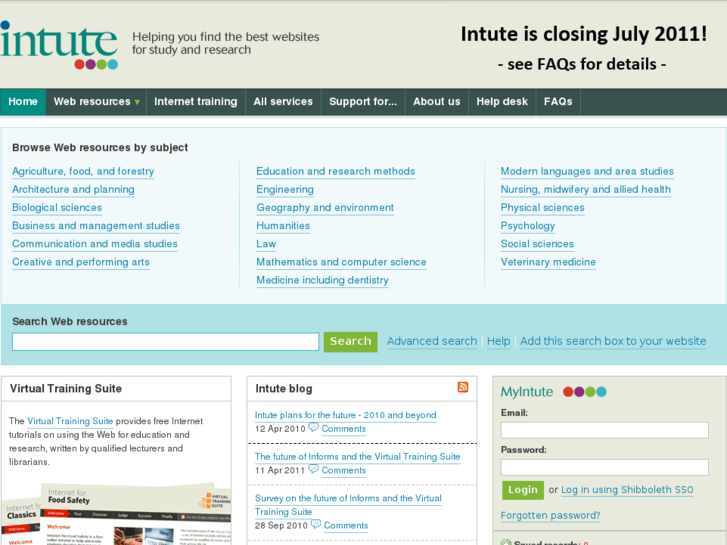Open the Law subject link
The width and height of the screenshot is (727, 545).
(x=266, y=244)
